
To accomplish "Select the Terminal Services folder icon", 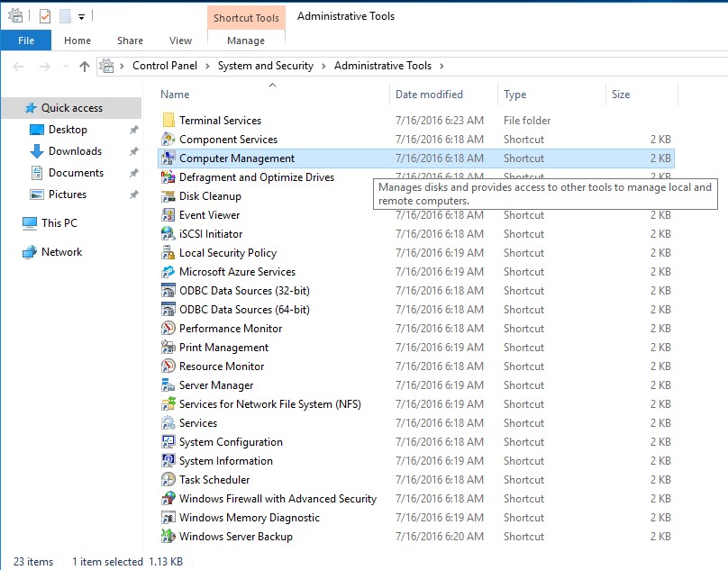I will pos(168,121).
